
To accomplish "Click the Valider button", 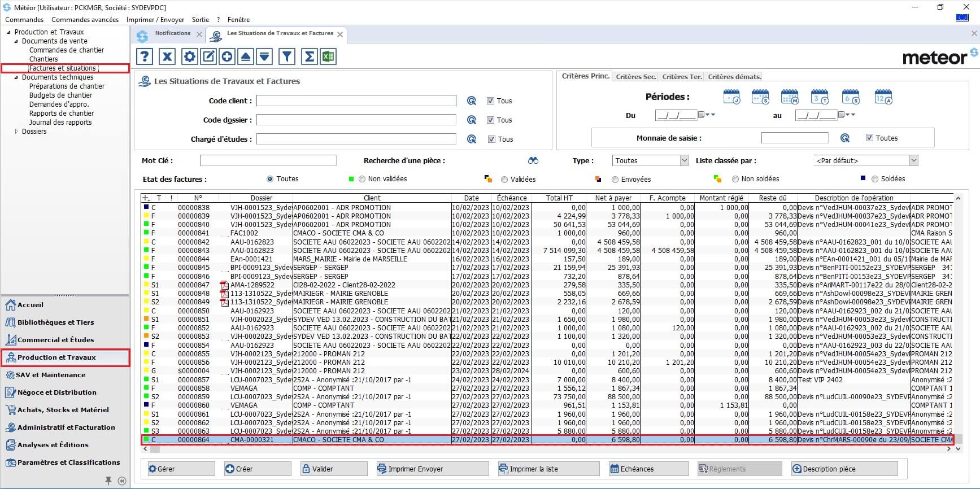I will [333, 469].
